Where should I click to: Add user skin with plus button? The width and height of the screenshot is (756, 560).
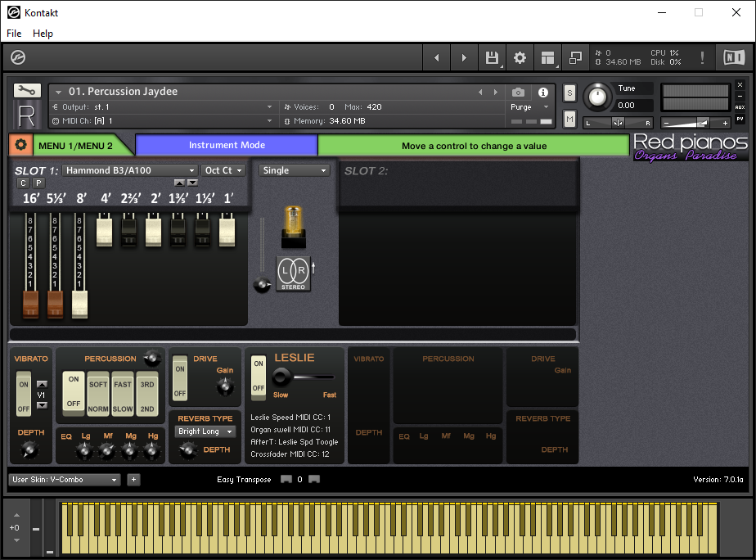[x=133, y=480]
